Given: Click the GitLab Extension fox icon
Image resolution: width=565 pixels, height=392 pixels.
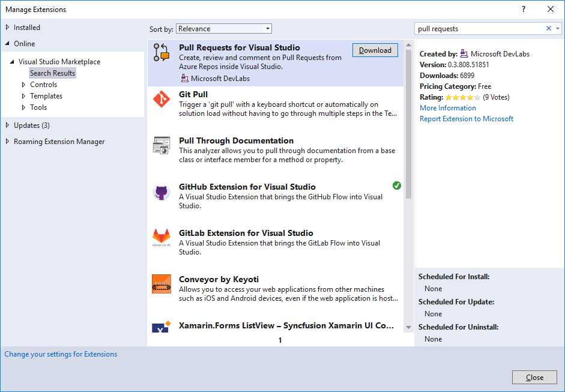Looking at the screenshot, I should 161,239.
